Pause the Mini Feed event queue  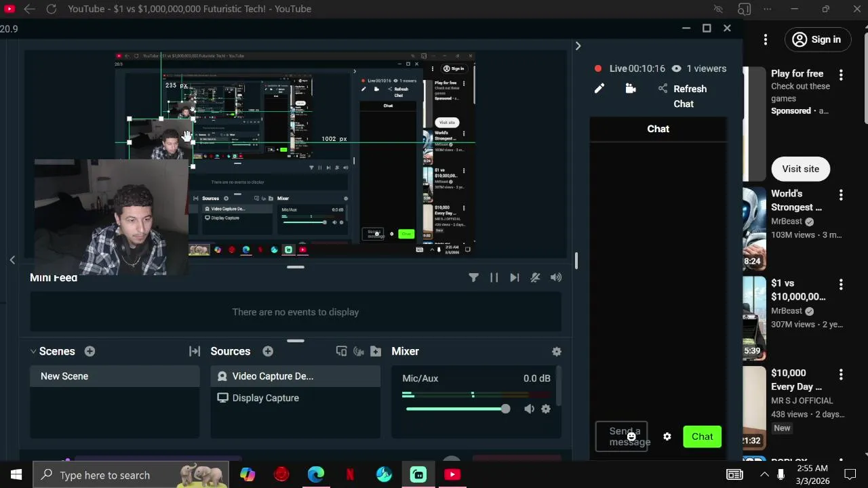point(494,277)
